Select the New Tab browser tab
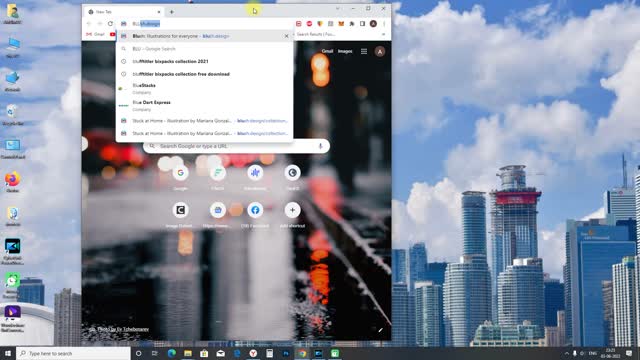This screenshot has width=640, height=360. tap(124, 12)
